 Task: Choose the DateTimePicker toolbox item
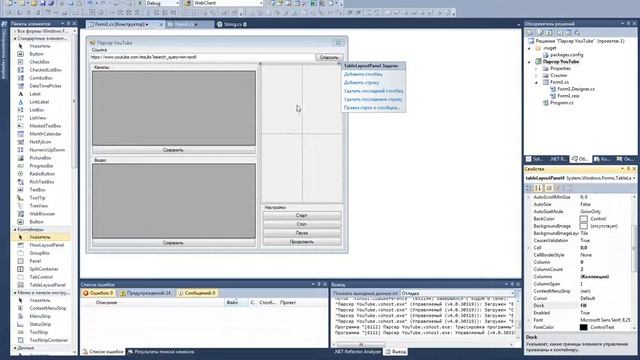45,86
